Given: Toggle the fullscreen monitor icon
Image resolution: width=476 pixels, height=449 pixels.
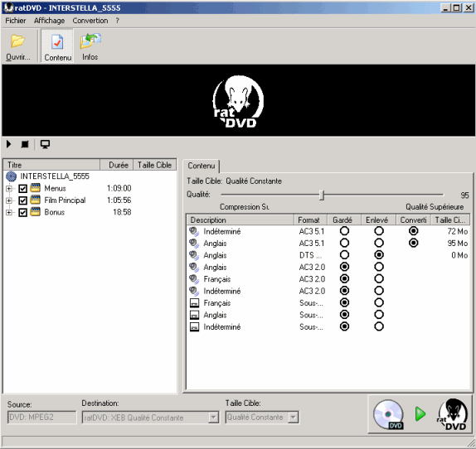Looking at the screenshot, I should [45, 144].
